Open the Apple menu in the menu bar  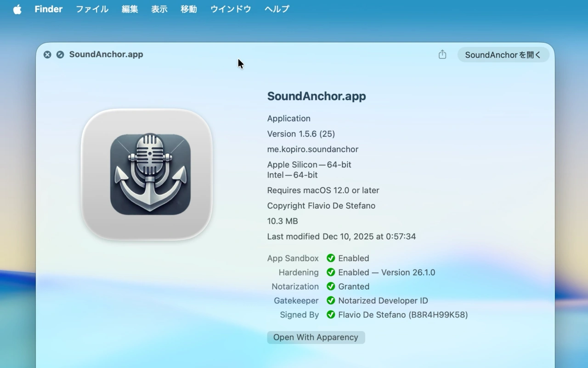pos(17,9)
